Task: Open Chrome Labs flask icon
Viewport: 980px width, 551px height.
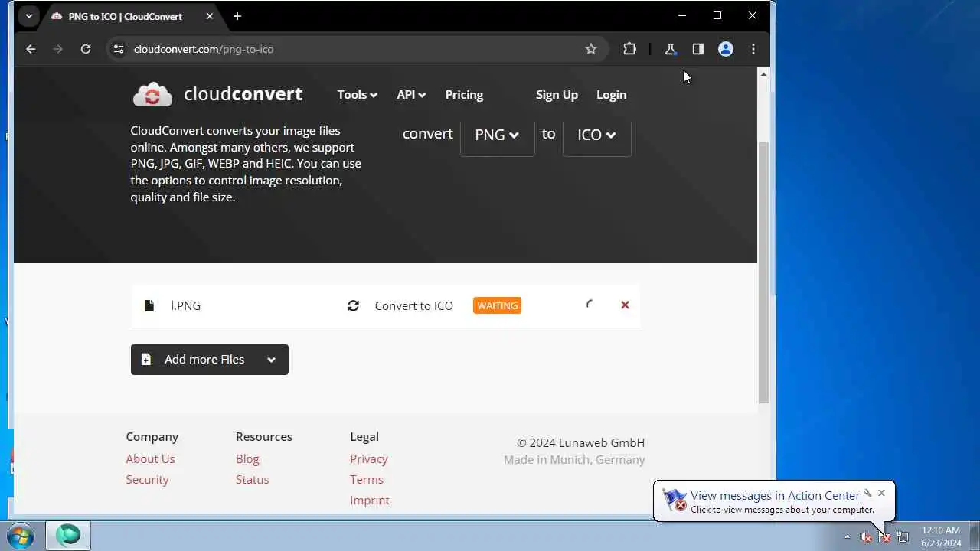Action: pyautogui.click(x=671, y=49)
